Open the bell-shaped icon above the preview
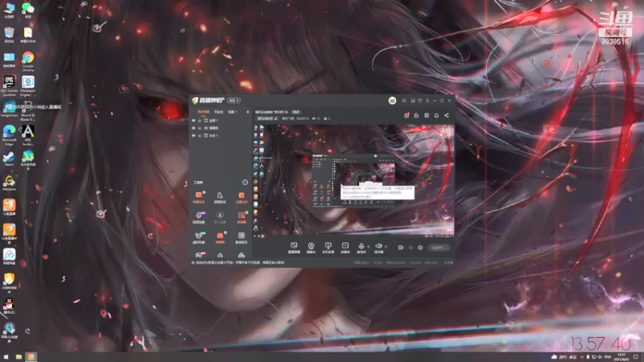Screen dimensions: 644x362 (x=436, y=115)
